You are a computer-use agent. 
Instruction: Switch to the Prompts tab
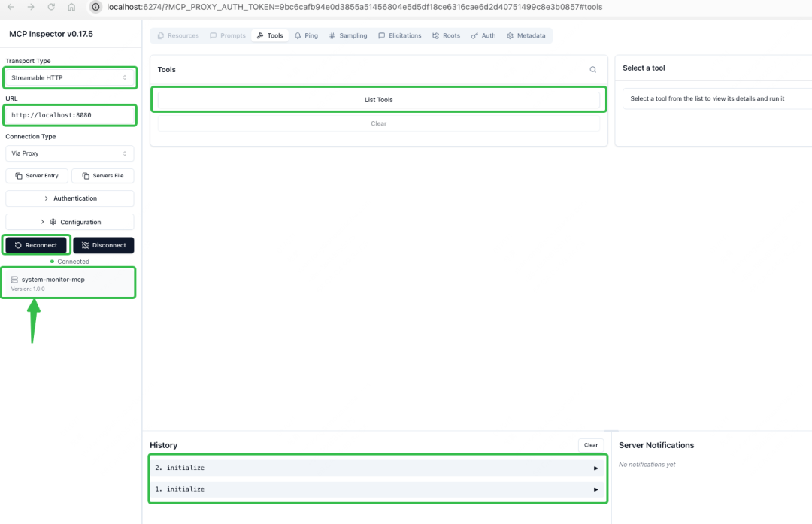[x=228, y=36]
